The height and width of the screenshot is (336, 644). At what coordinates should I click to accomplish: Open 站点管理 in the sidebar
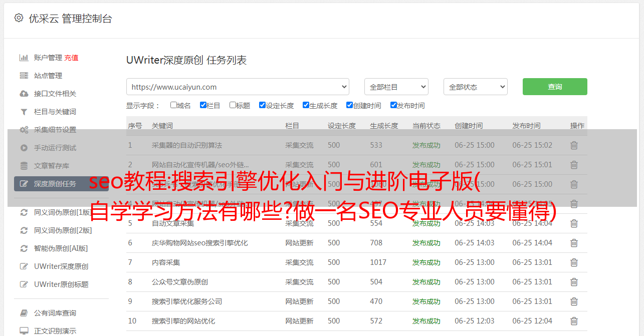click(48, 76)
